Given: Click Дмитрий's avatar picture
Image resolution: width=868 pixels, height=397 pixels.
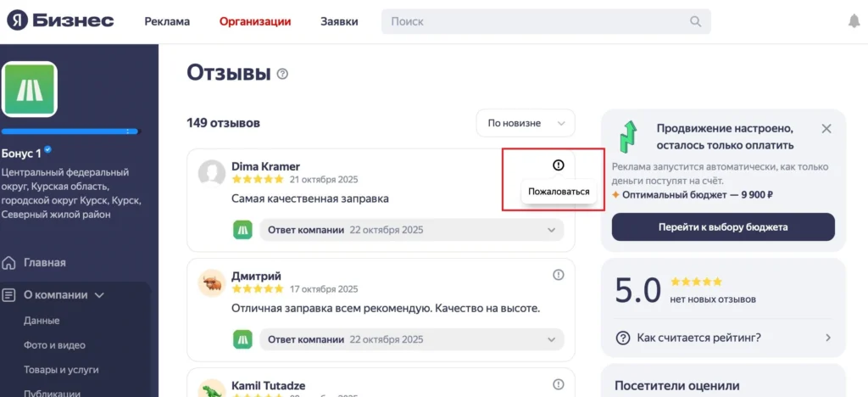Looking at the screenshot, I should (211, 282).
